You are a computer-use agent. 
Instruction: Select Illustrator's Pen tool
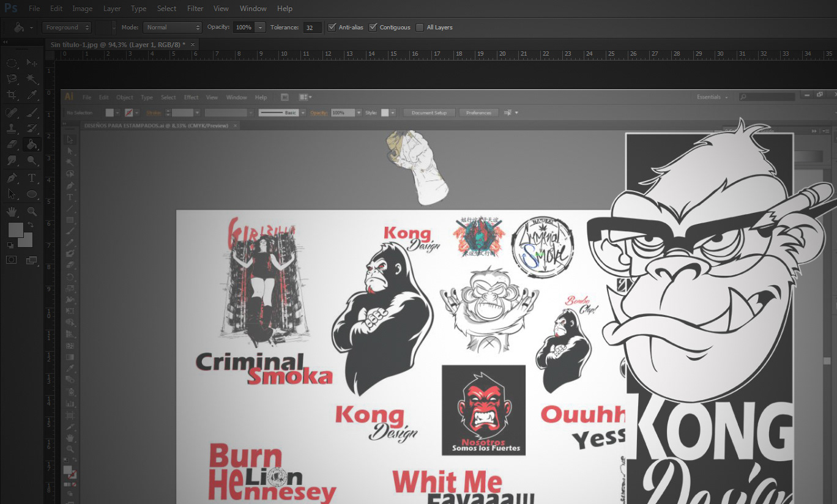tap(70, 185)
